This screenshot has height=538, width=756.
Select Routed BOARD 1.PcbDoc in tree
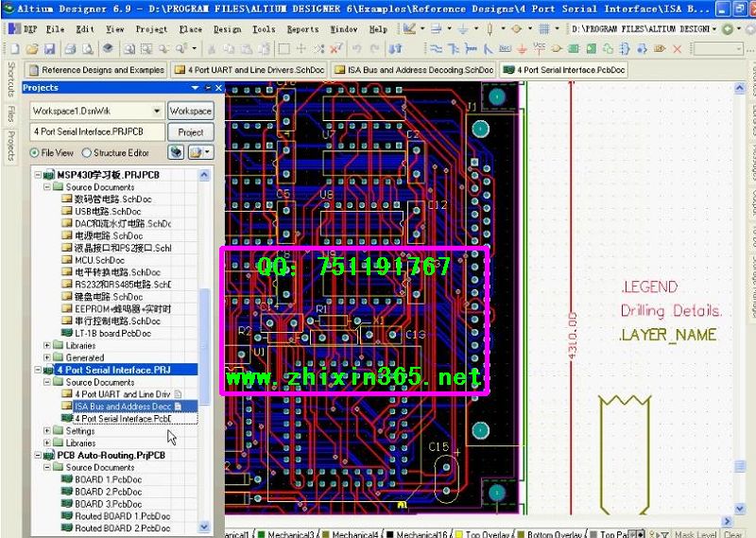click(122, 516)
